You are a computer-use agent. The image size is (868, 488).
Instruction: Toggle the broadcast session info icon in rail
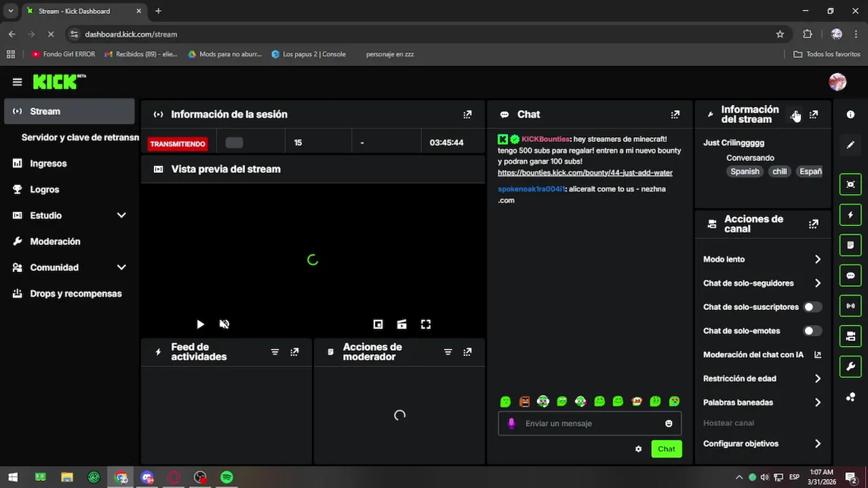[850, 306]
